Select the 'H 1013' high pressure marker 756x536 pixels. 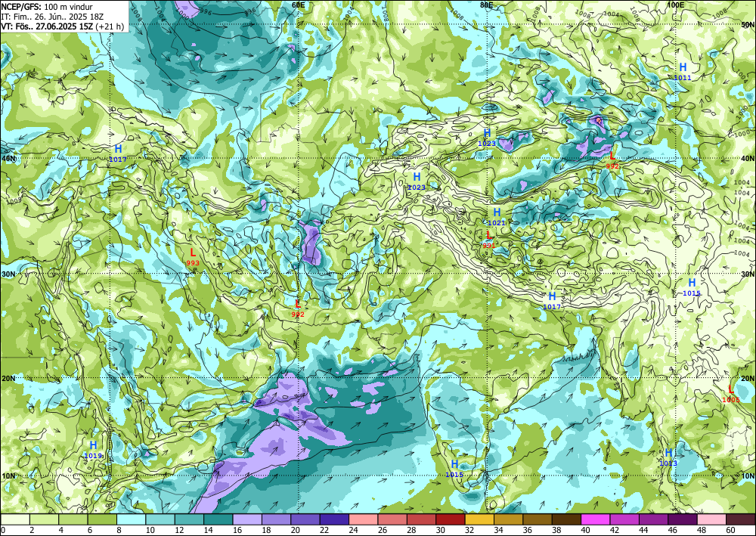(668, 457)
